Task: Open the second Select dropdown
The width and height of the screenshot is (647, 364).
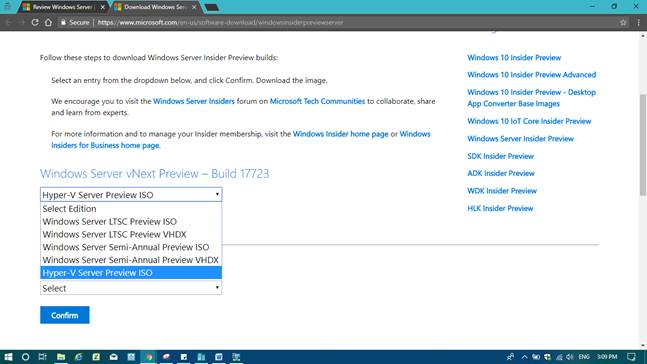Action: [x=131, y=288]
